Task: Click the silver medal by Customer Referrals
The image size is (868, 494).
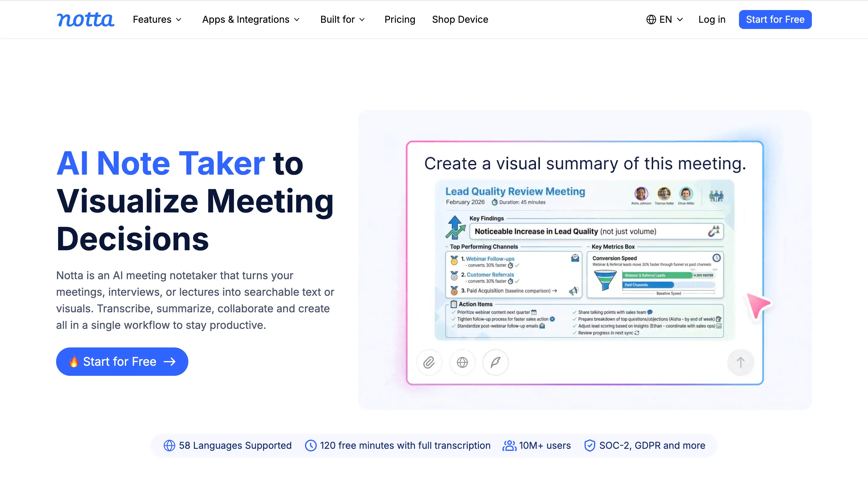Action: (454, 276)
